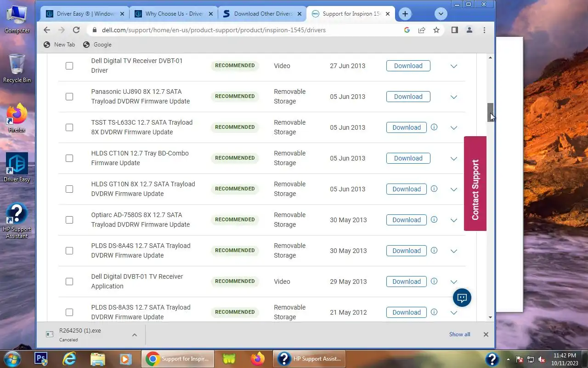Open the Computer desktop icon

click(17, 19)
